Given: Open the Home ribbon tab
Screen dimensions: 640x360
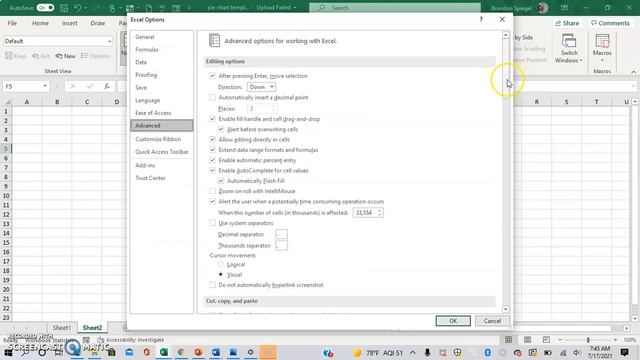Looking at the screenshot, I should pos(40,23).
